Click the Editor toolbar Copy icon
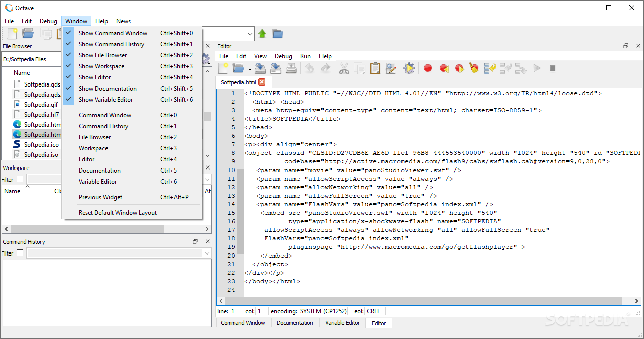Viewport: 644px width, 339px height. pyautogui.click(x=359, y=68)
